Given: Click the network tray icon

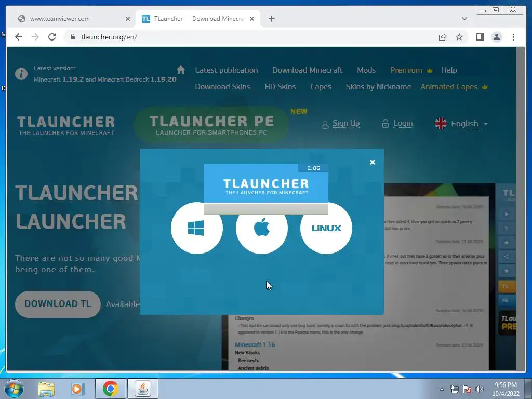Looking at the screenshot, I should click(454, 389).
